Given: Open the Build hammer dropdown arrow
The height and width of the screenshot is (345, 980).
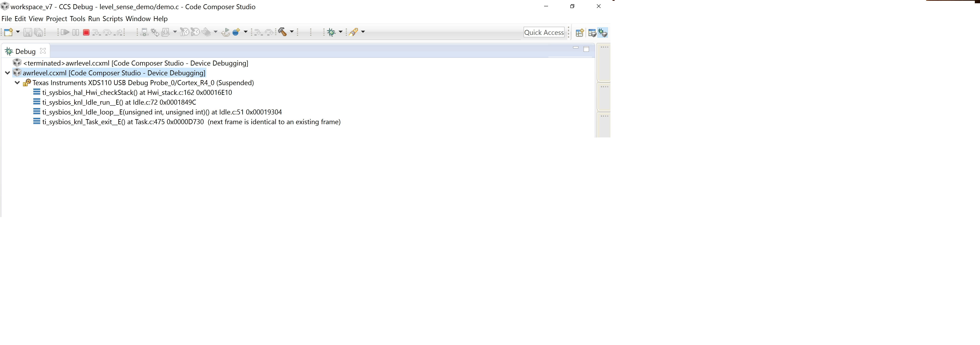Looking at the screenshot, I should [292, 32].
